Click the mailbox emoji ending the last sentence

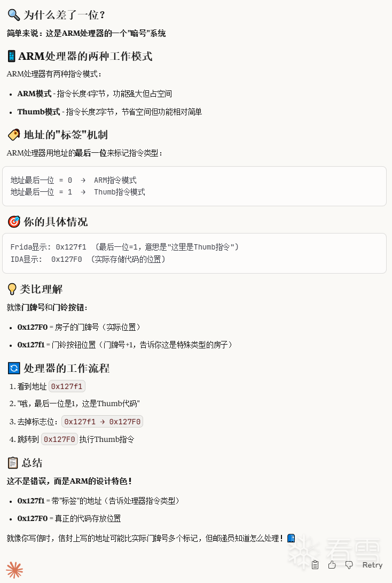click(x=291, y=538)
